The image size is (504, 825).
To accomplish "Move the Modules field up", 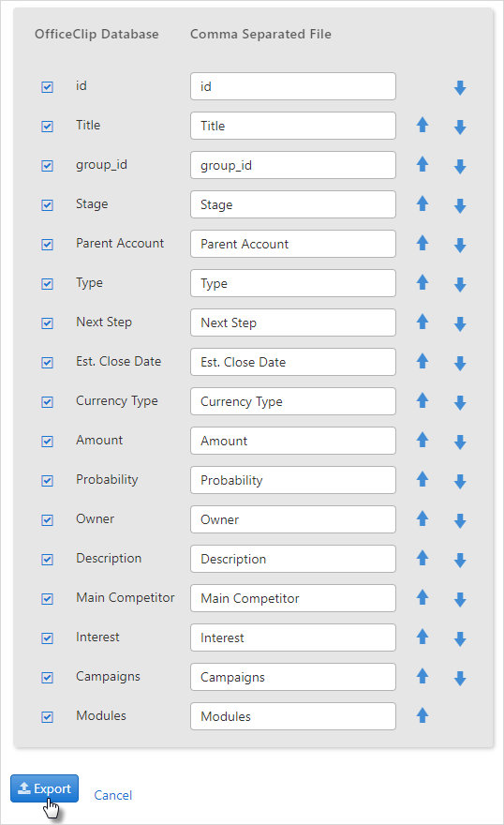I will point(422,715).
